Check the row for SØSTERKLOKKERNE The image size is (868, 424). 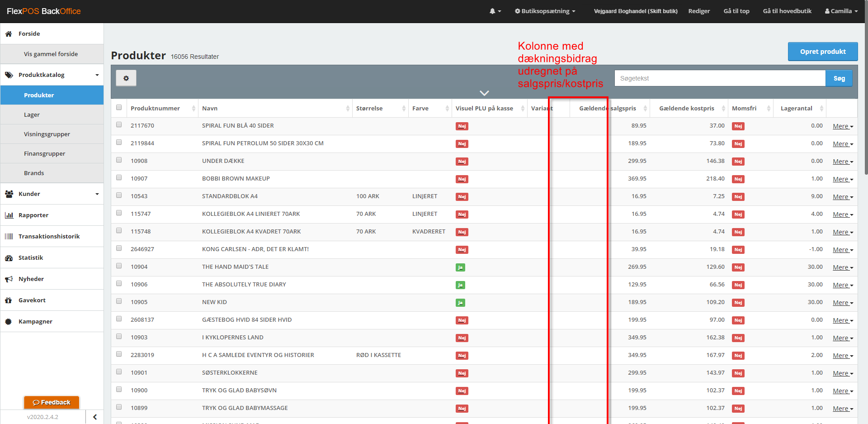click(x=119, y=372)
